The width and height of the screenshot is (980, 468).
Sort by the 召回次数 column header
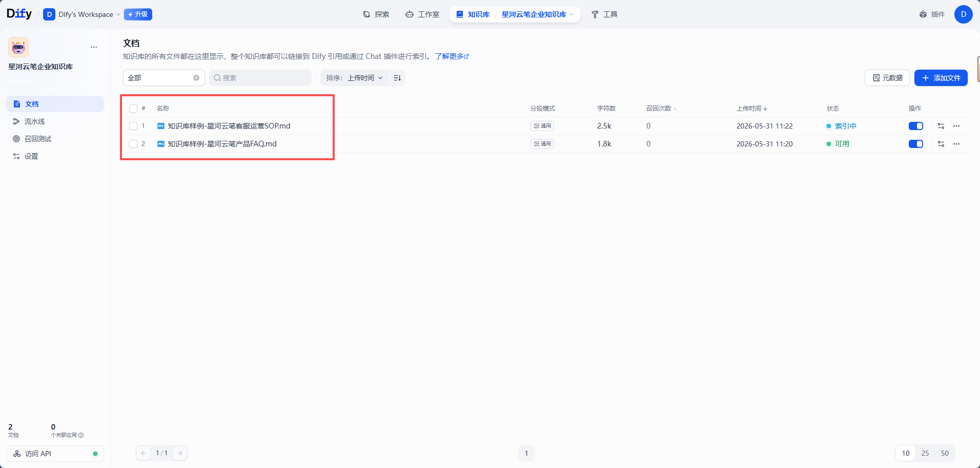point(662,109)
